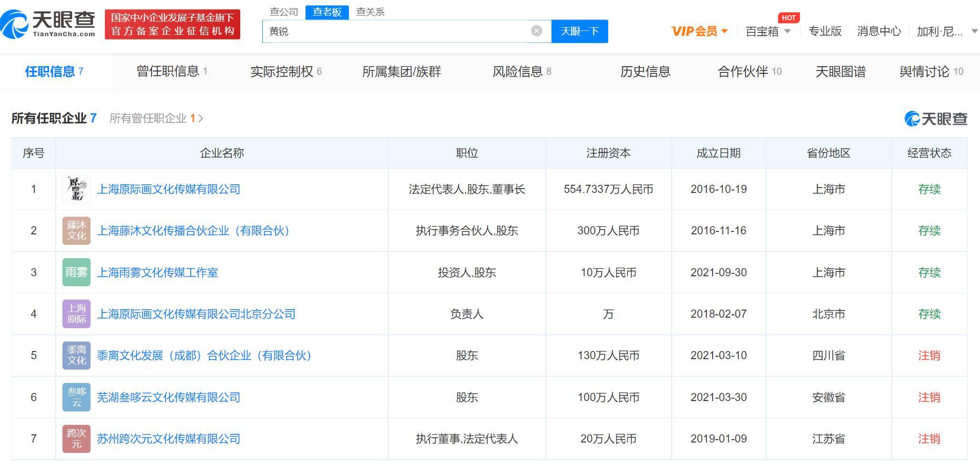Open logo of 上海原际画文化传媒有限公司

coord(76,189)
